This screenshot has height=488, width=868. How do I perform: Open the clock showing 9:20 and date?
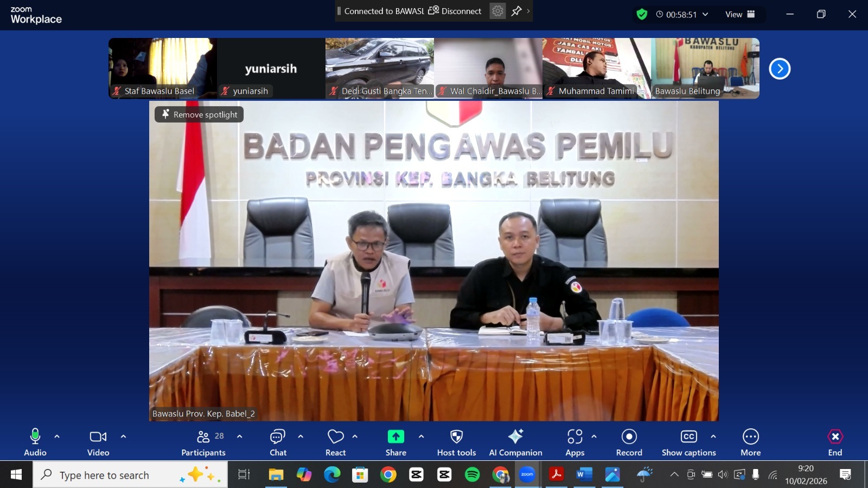click(806, 475)
